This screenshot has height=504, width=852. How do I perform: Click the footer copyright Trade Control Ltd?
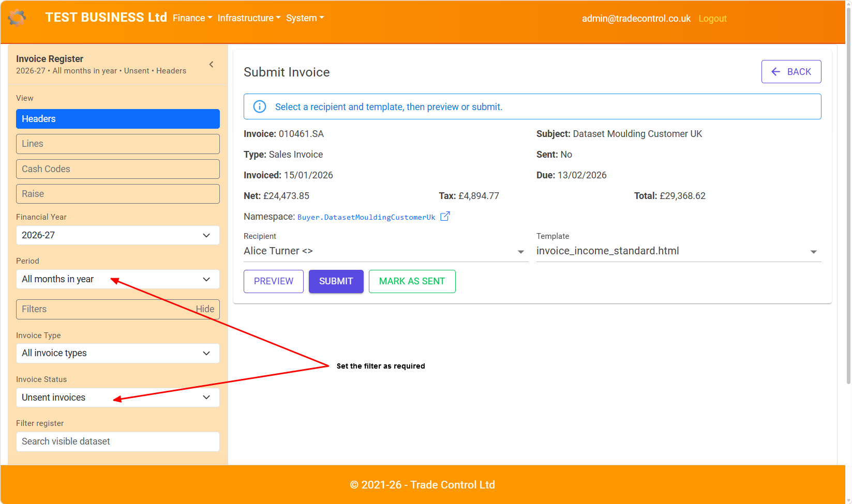point(423,485)
